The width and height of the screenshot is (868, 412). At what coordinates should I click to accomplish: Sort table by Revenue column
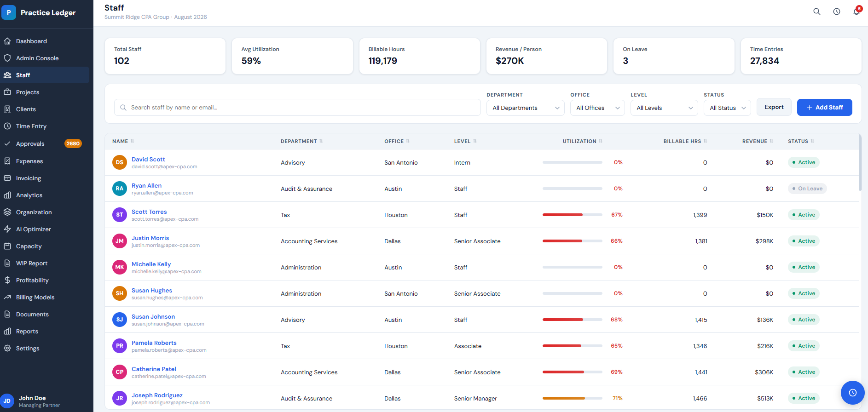pos(758,141)
